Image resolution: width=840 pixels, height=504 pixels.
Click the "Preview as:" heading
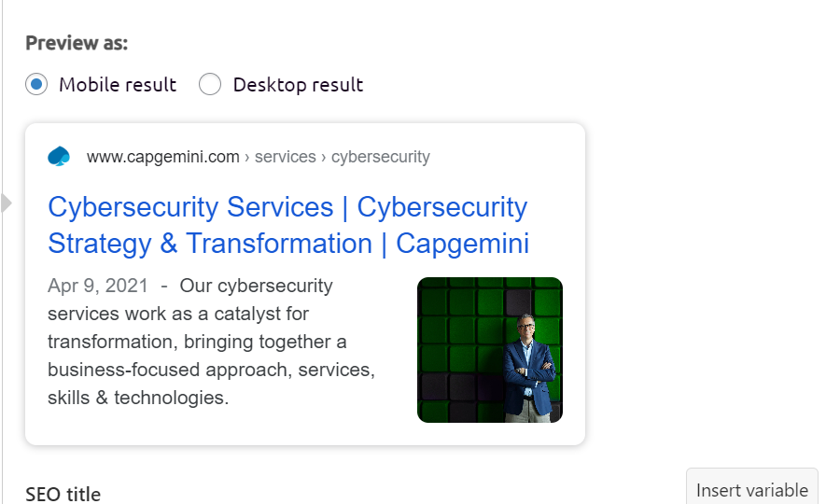(x=77, y=43)
